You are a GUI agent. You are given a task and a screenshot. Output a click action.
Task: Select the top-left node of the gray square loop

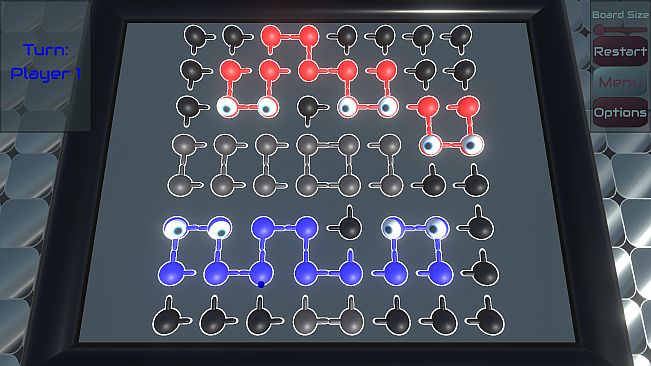(308, 144)
